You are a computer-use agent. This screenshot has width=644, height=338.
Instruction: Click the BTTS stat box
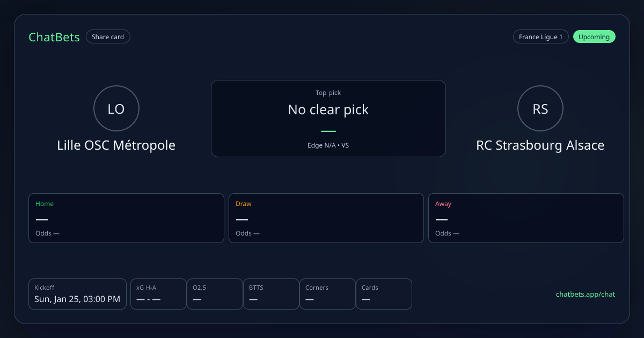271,294
